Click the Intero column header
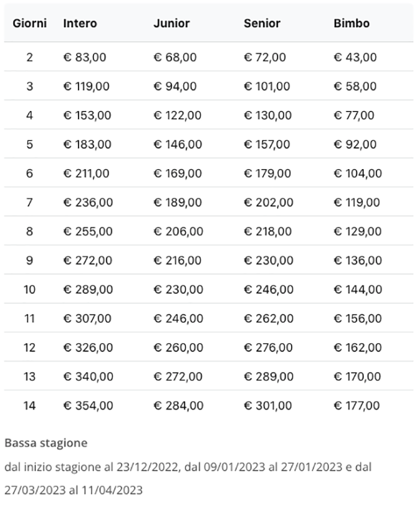 [x=80, y=23]
